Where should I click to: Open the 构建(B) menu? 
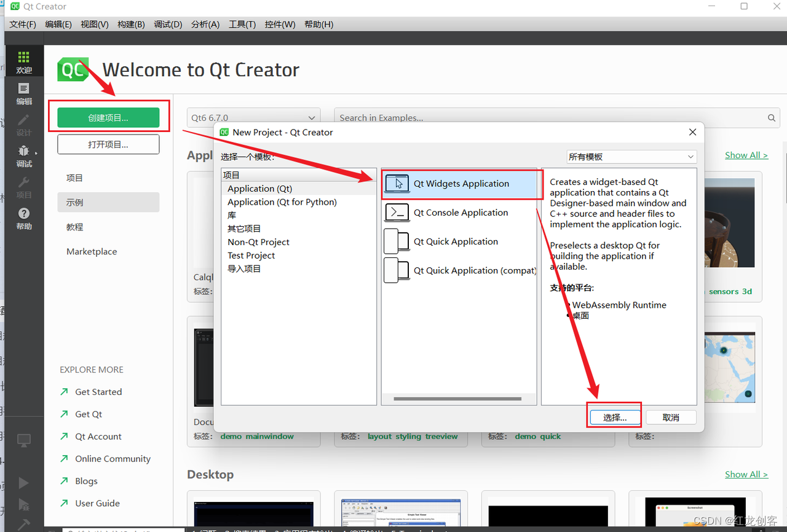coord(131,24)
